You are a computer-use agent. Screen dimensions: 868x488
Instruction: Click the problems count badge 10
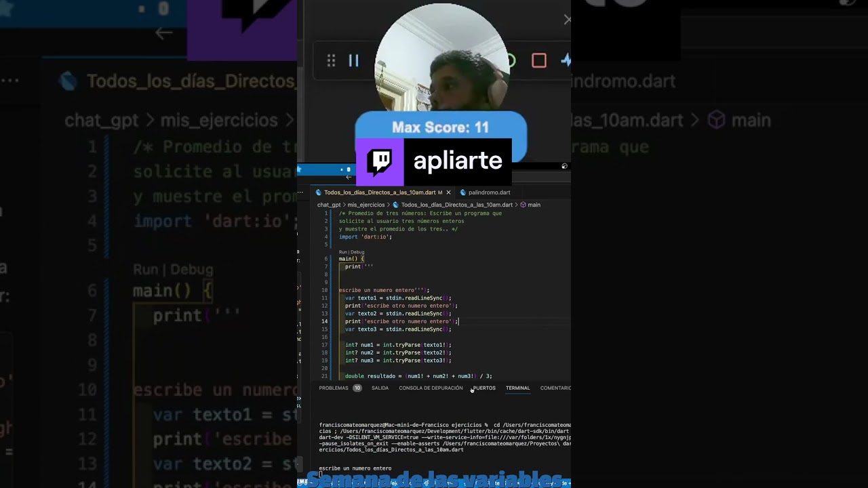click(x=357, y=388)
